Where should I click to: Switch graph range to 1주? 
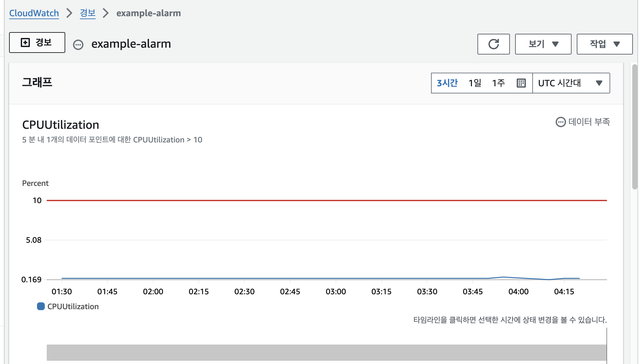[499, 83]
